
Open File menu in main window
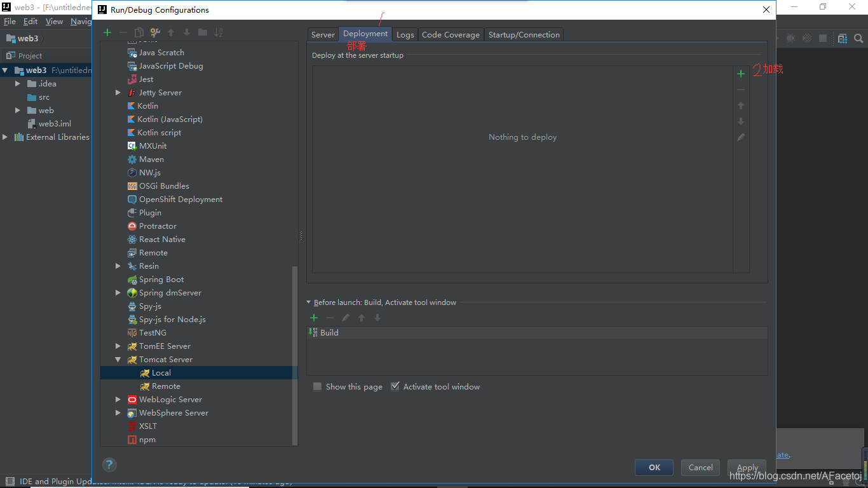click(x=10, y=22)
